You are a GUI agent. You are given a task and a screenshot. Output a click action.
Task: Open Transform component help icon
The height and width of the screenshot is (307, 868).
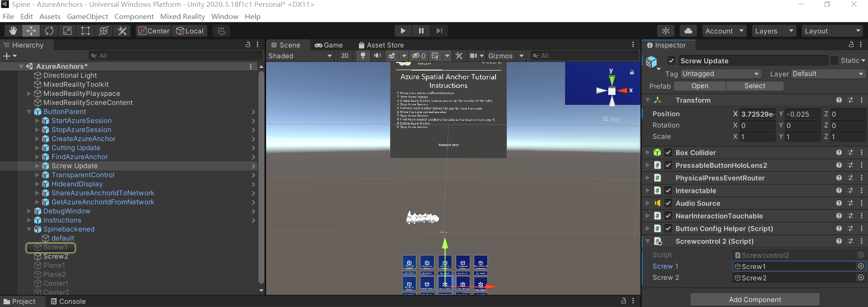[x=839, y=100]
